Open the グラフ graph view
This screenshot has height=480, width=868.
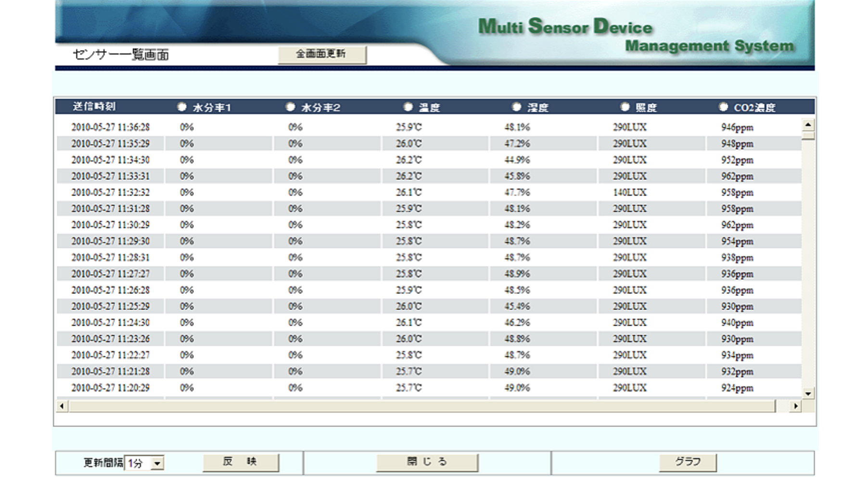tap(688, 462)
